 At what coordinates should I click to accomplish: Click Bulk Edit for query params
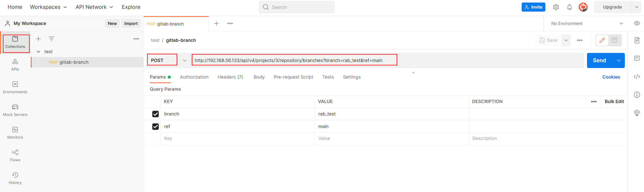pyautogui.click(x=614, y=102)
